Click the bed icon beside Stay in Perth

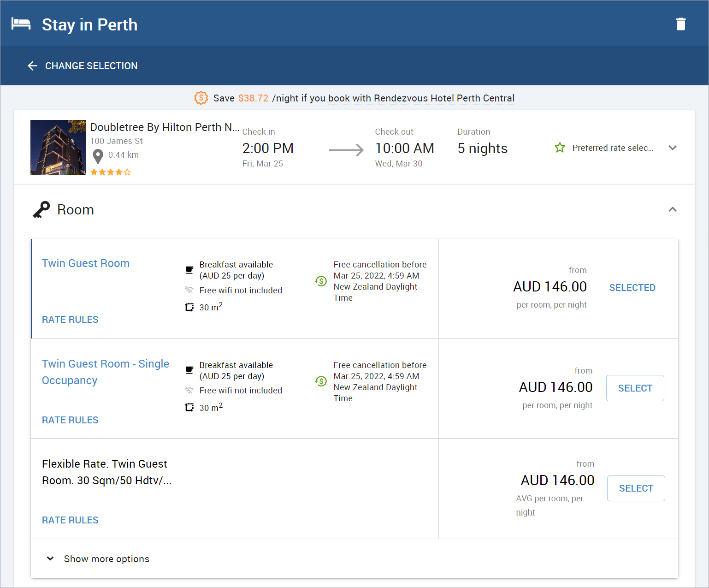pyautogui.click(x=21, y=24)
